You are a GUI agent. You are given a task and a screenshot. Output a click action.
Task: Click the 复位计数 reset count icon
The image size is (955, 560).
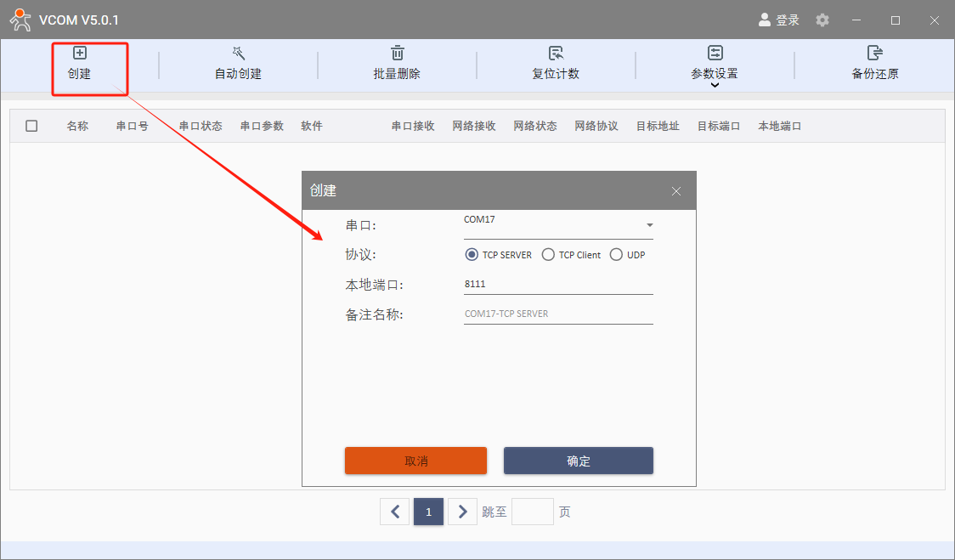click(556, 54)
